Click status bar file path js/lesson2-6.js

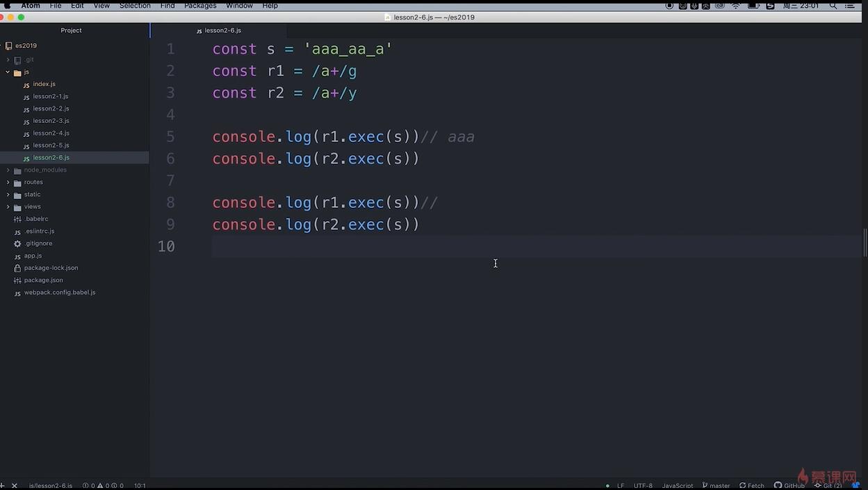pos(51,486)
